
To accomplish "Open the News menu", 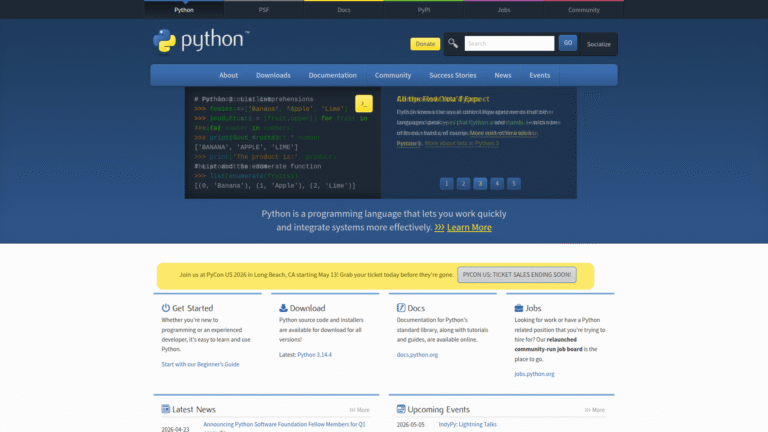I will (503, 75).
